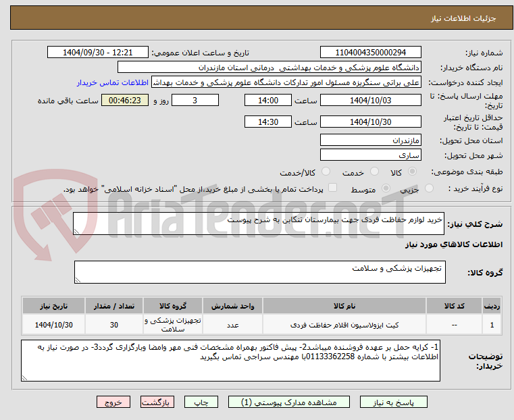Click the استان محل تحویل field مازندران

click(370, 140)
